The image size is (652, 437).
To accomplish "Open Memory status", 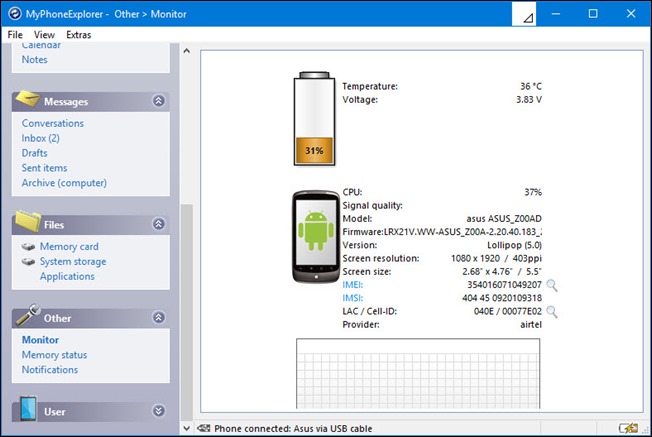I will [54, 355].
